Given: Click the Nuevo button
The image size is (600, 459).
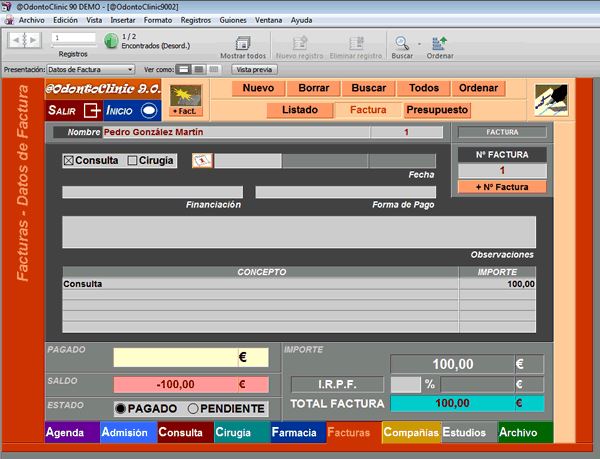Looking at the screenshot, I should coord(258,88).
